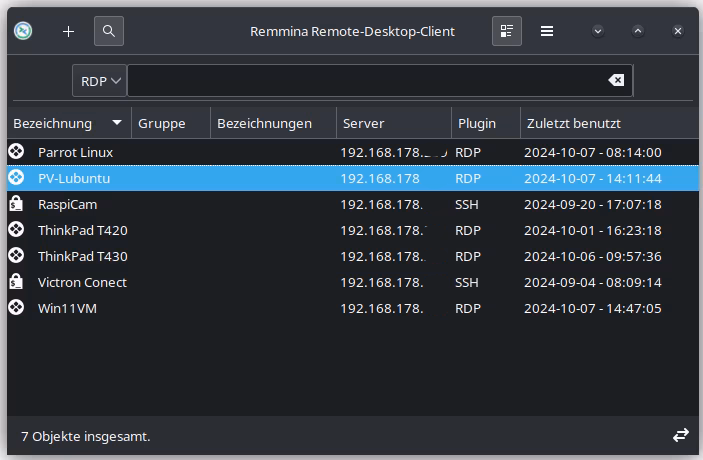Viewport: 703px width, 460px height.
Task: Click the SSH plugin cell of RaspiCam
Action: click(x=467, y=204)
